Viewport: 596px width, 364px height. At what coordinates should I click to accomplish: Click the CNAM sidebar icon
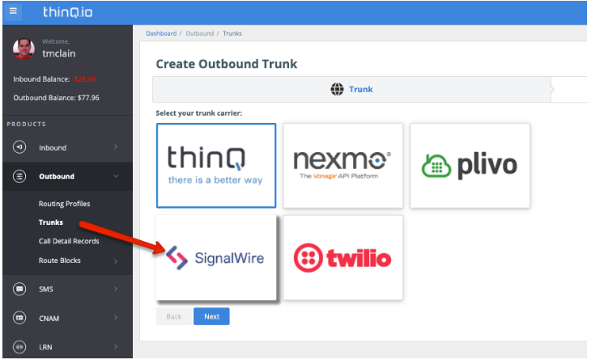(19, 318)
